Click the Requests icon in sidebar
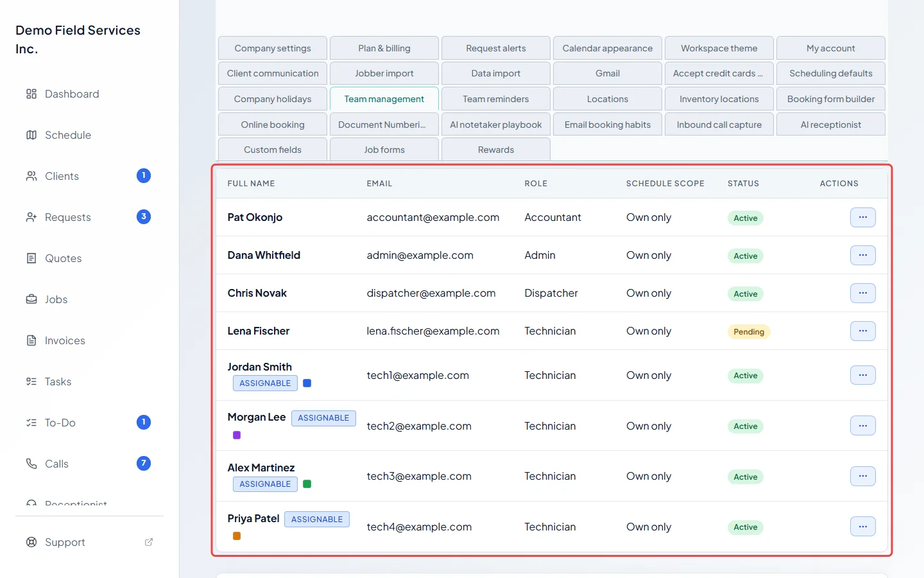Screen dimensions: 924x578 pyautogui.click(x=31, y=217)
